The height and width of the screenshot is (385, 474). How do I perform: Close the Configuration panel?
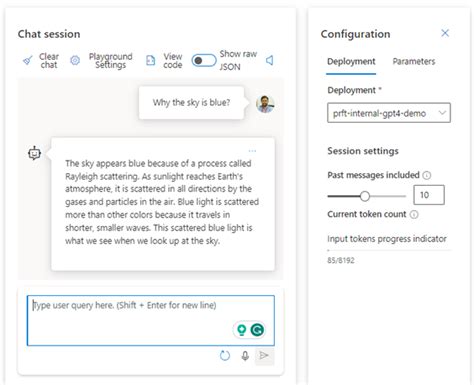point(445,33)
